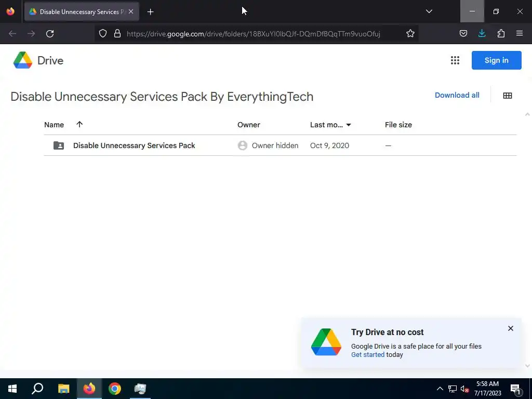Open the Google apps grid launcher
The width and height of the screenshot is (532, 399).
tap(455, 60)
